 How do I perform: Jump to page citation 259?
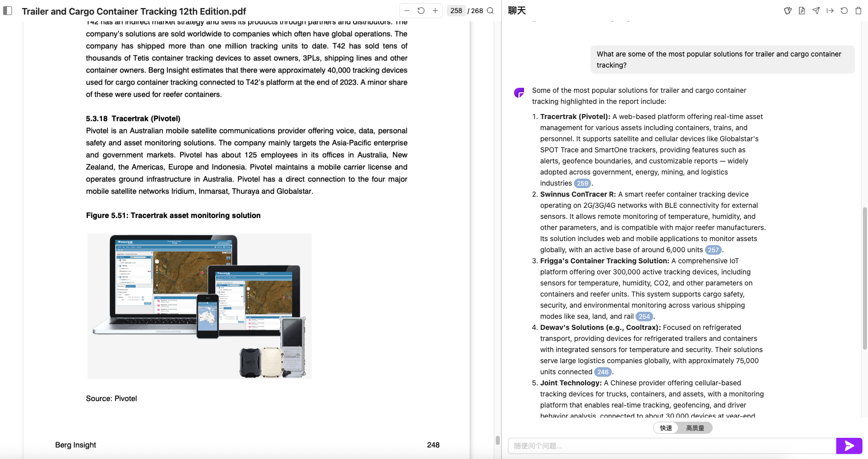583,184
